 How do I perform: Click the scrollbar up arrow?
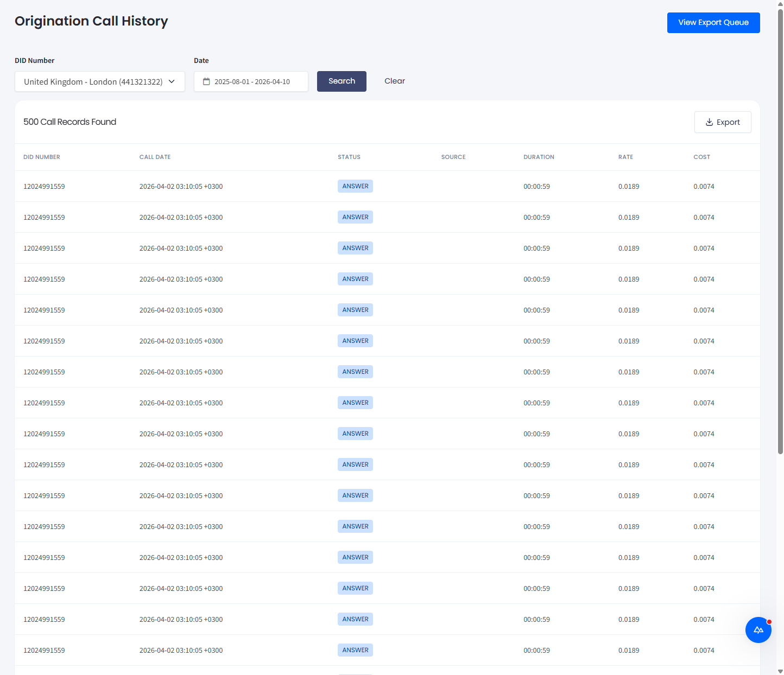[780, 3]
